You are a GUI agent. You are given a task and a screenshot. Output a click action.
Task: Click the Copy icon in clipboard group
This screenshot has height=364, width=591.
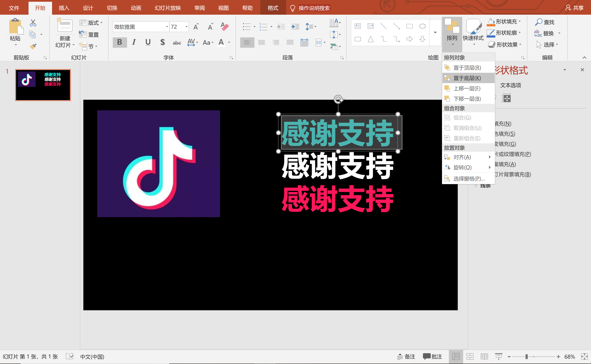33,34
